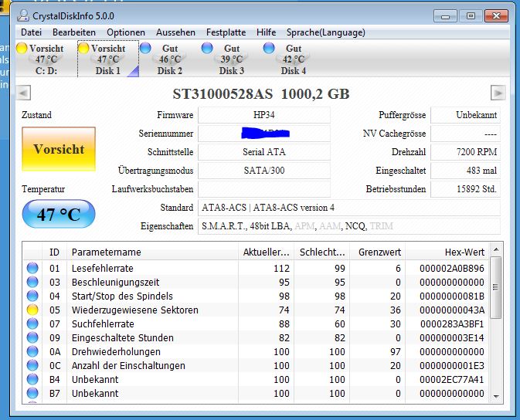Viewport: 520px width, 420px height.
Task: Click the Eigenschaften field with S.M.A.R.T.
Action: [x=349, y=226]
